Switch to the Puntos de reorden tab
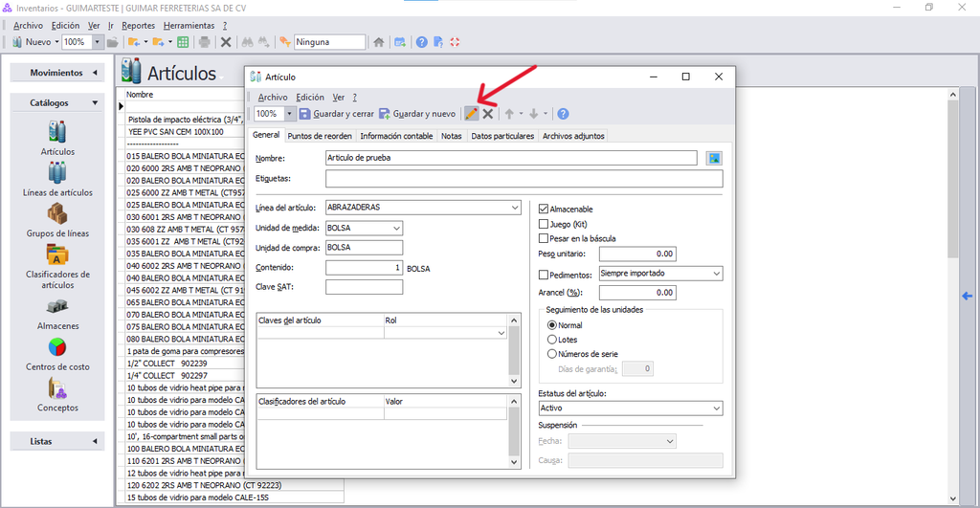This screenshot has width=980, height=508. [320, 136]
